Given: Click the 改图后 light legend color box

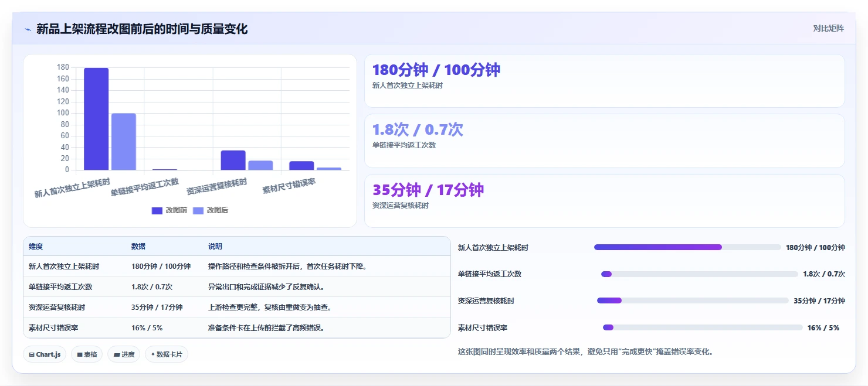Looking at the screenshot, I should pos(198,211).
